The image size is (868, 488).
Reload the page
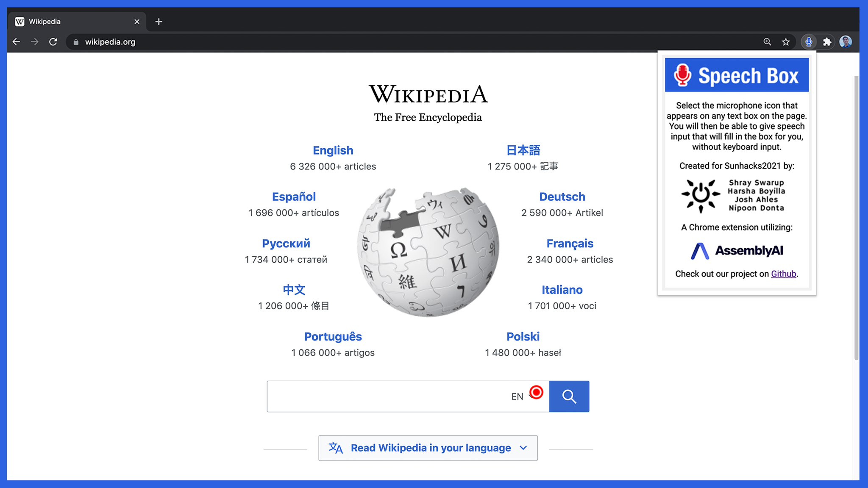tap(53, 42)
